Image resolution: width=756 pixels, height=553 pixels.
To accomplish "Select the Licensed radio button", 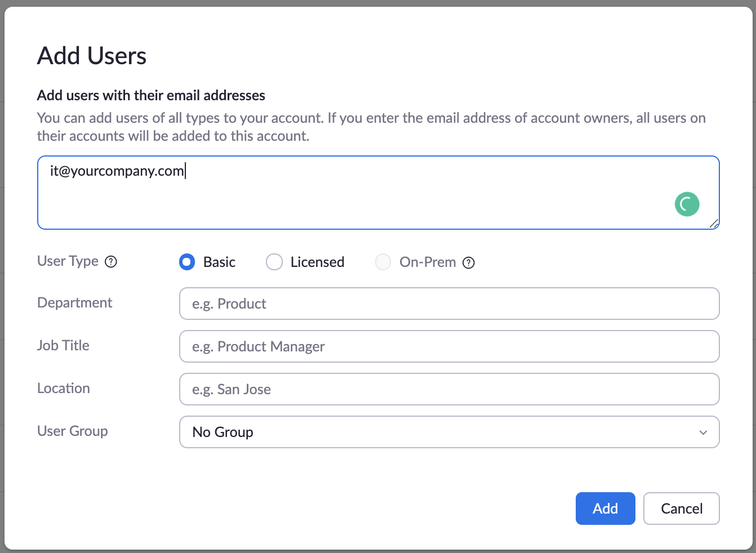I will pos(274,262).
